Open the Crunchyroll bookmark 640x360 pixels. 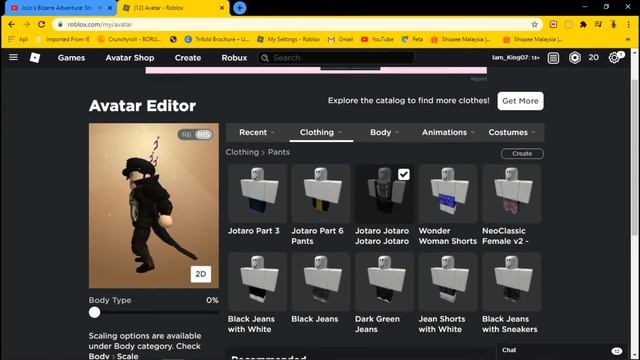coord(129,39)
